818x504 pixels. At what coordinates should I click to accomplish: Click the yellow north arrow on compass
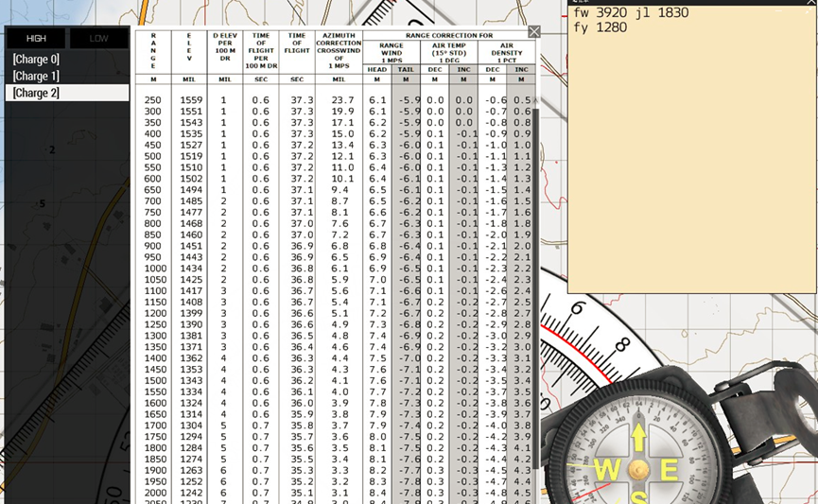(x=638, y=436)
